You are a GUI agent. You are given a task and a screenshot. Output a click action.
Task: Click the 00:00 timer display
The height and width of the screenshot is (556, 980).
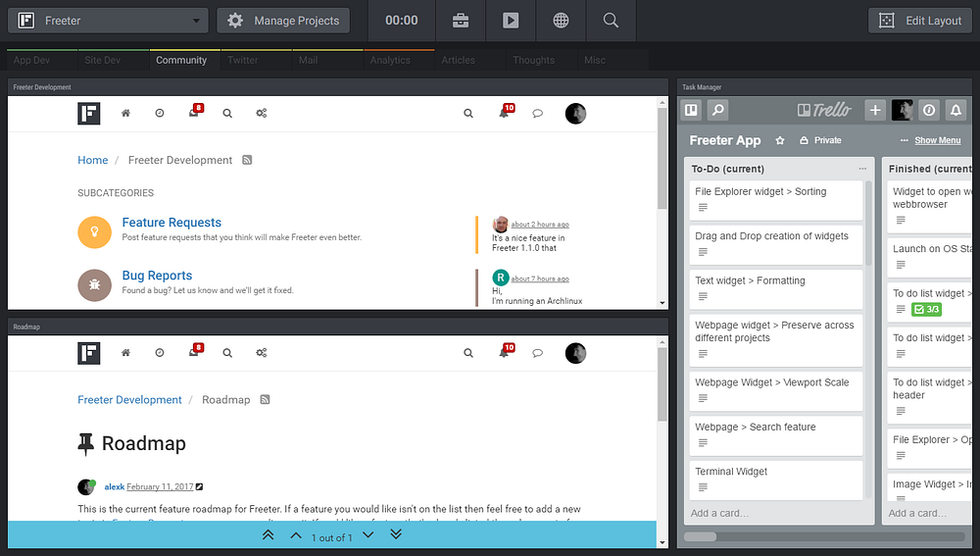click(401, 21)
